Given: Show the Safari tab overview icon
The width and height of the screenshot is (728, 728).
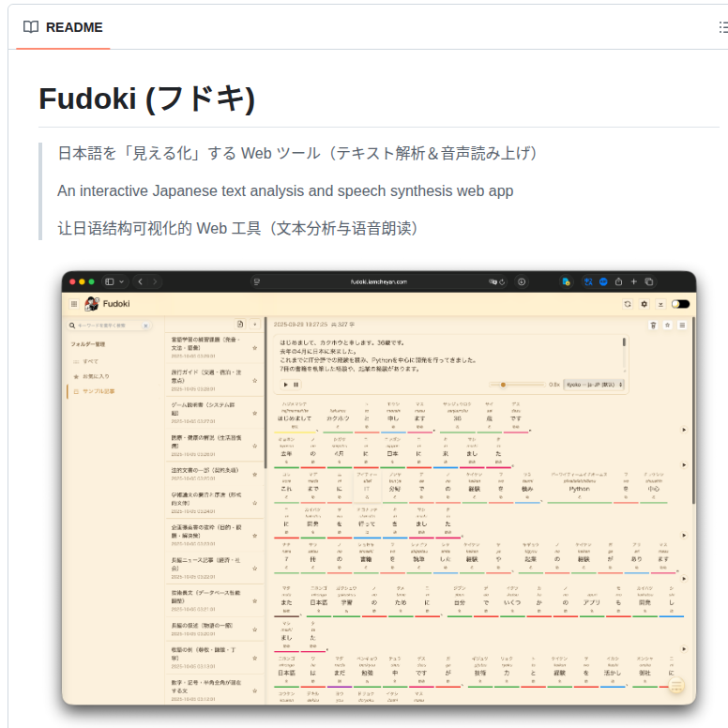Looking at the screenshot, I should 649,281.
